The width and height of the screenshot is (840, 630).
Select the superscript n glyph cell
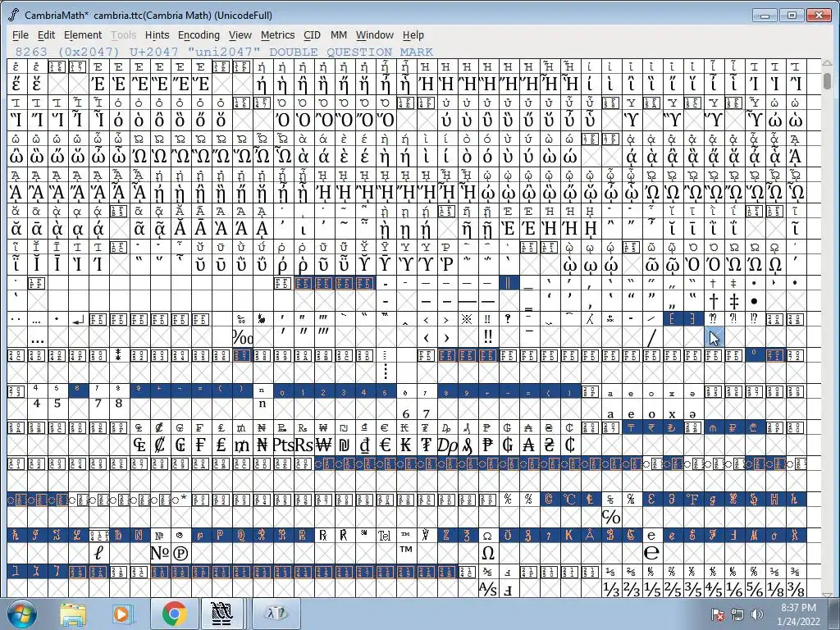[262, 404]
